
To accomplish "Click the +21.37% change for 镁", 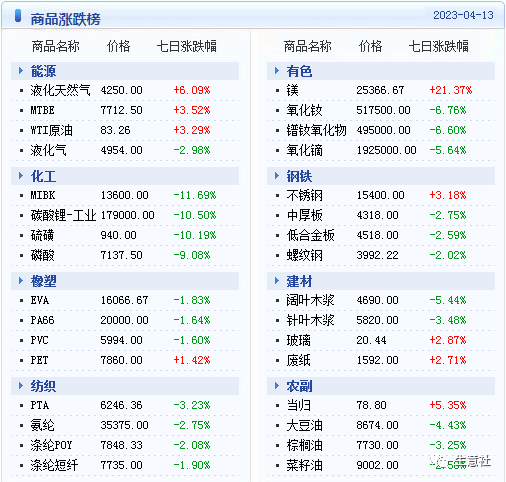I will click(x=451, y=90).
